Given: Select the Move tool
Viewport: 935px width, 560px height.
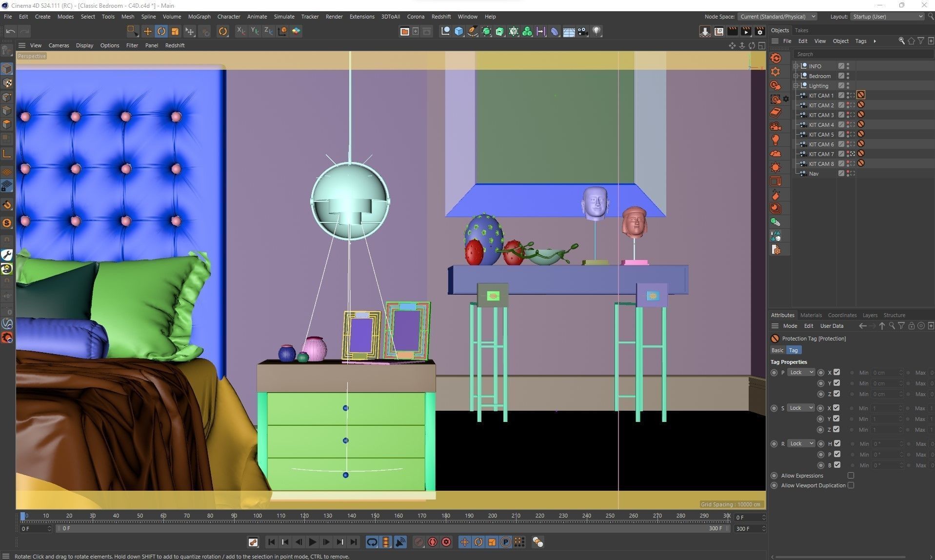Looking at the screenshot, I should [x=147, y=31].
